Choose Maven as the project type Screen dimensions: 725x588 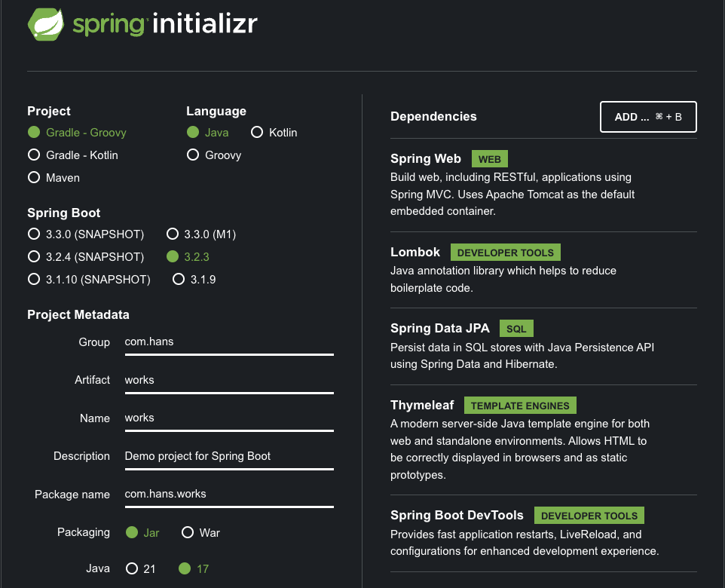54,178
